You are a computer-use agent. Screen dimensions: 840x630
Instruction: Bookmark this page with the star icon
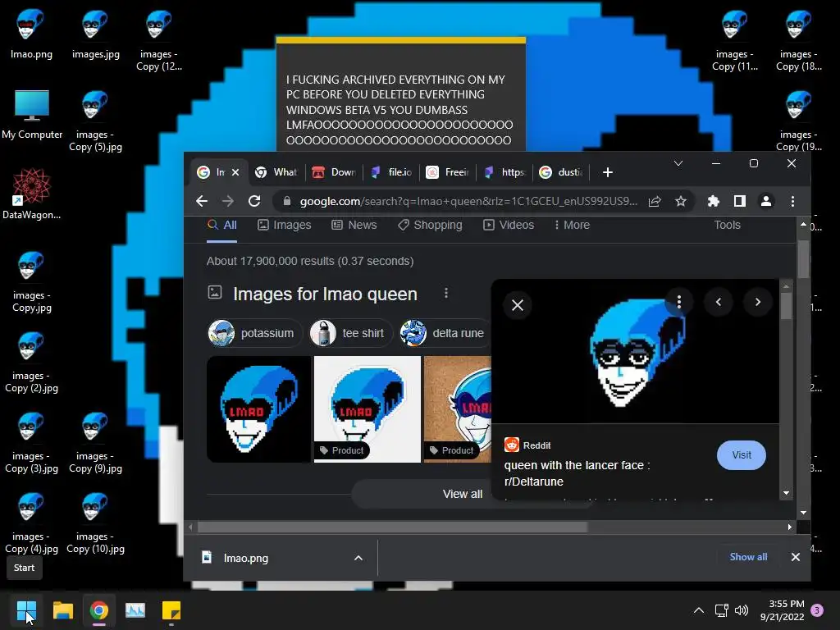680,202
